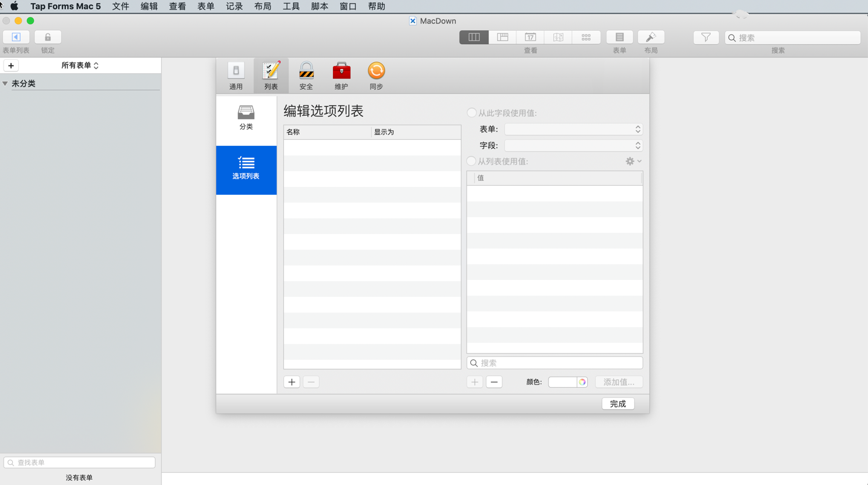Click the 颜色 color well
Viewport: 868px width, 485px height.
click(x=562, y=382)
